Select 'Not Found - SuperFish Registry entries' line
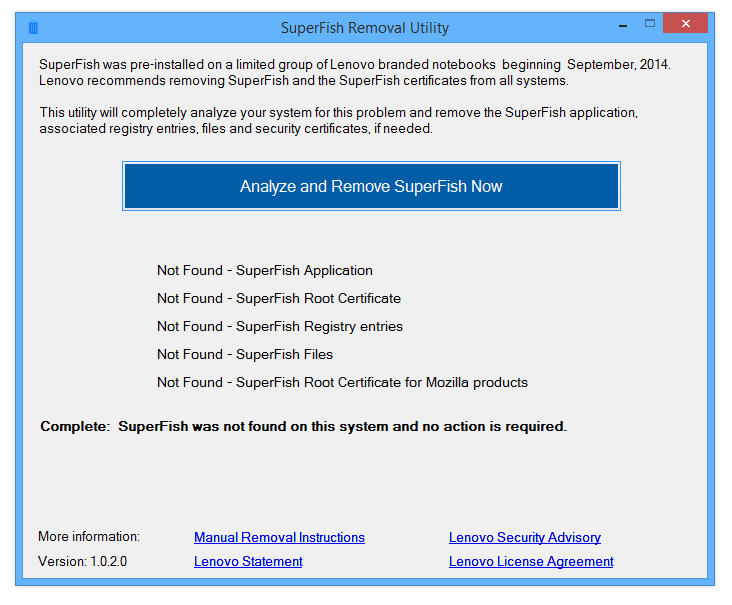 pos(280,326)
